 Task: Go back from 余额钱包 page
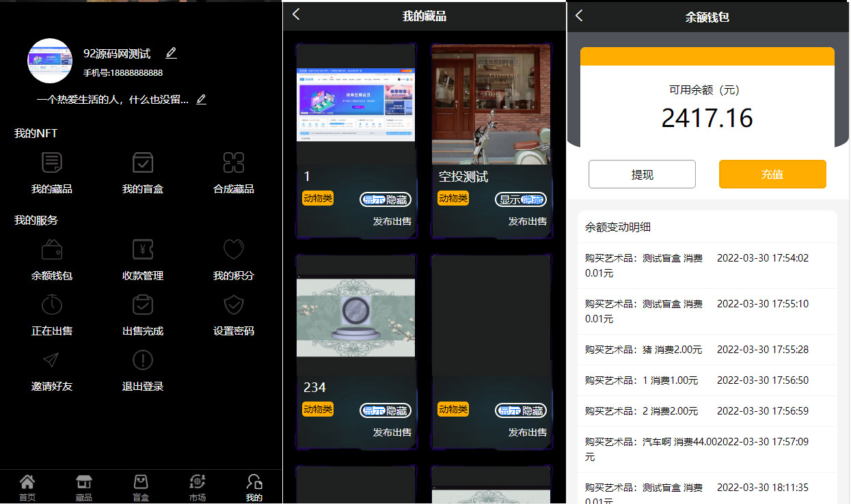point(579,15)
